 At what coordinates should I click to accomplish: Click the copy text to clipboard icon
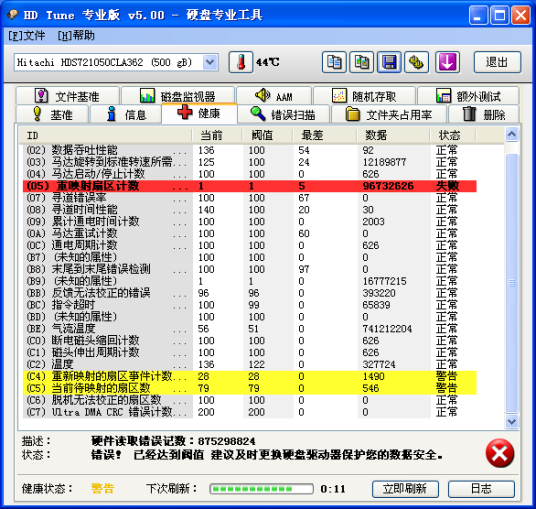pyautogui.click(x=334, y=62)
